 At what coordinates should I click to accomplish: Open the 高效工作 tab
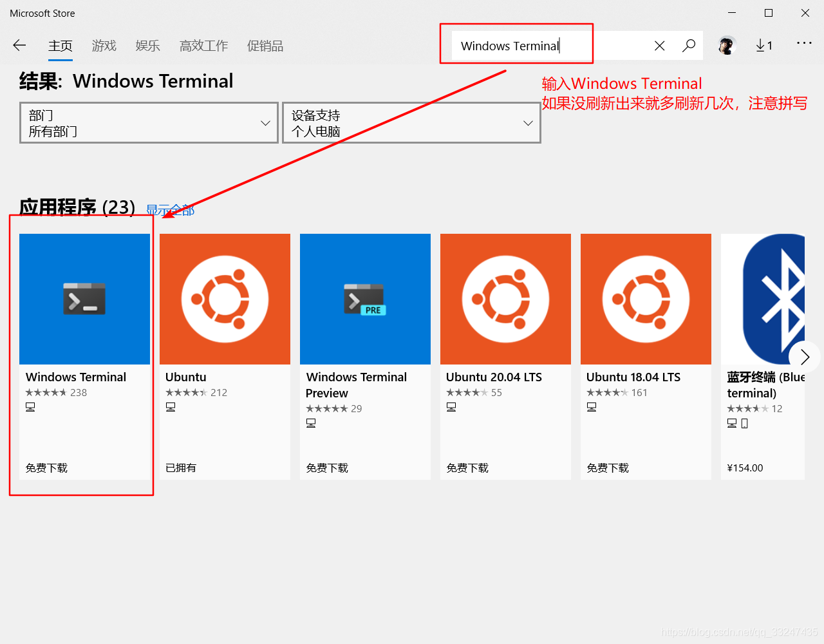coord(204,46)
